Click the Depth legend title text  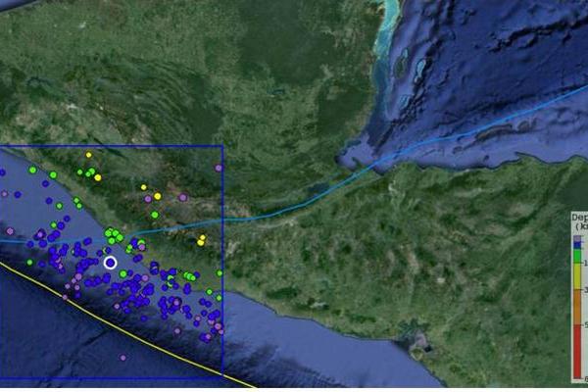579,220
